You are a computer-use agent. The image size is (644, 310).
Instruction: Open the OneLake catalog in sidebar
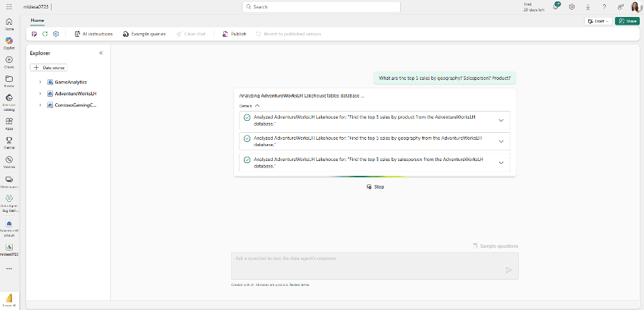9,100
